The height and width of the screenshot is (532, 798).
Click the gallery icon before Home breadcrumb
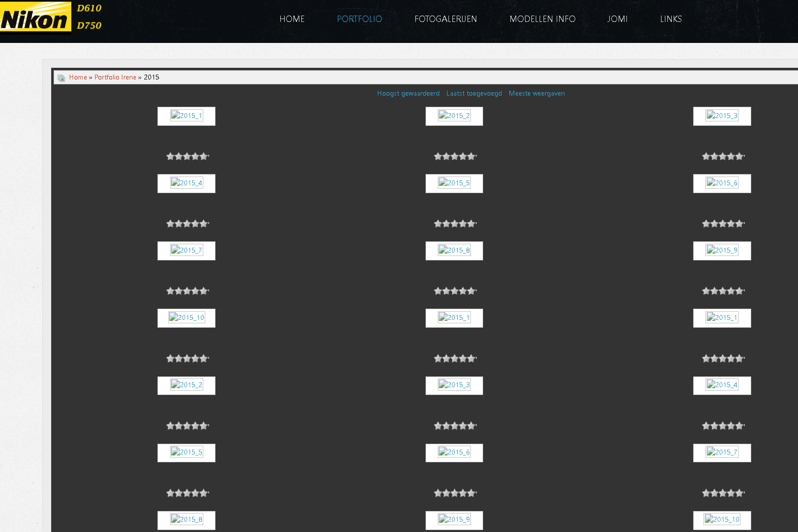(x=61, y=78)
